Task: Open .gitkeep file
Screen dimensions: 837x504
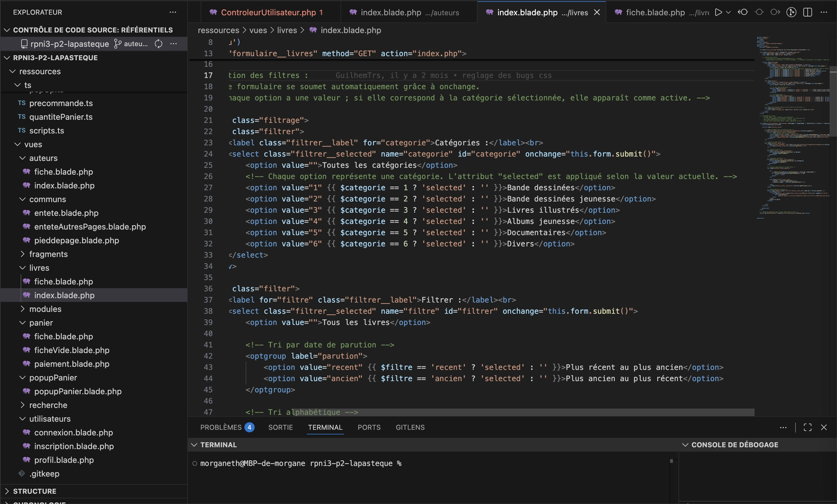Action: click(x=44, y=474)
